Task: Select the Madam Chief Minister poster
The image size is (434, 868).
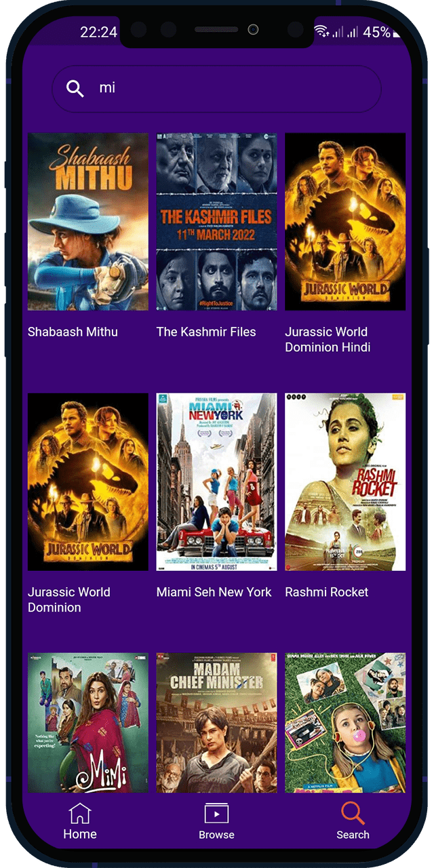Action: point(216,723)
